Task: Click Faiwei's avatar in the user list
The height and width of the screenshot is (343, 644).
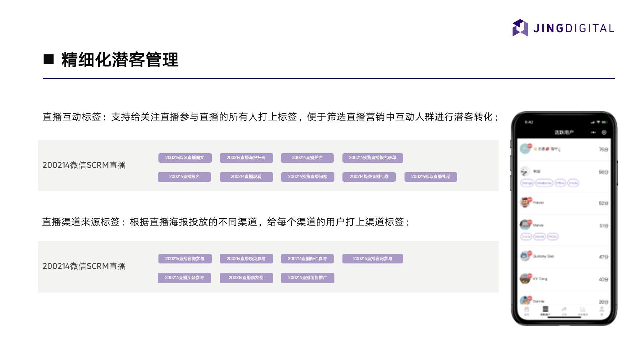Action: (526, 202)
